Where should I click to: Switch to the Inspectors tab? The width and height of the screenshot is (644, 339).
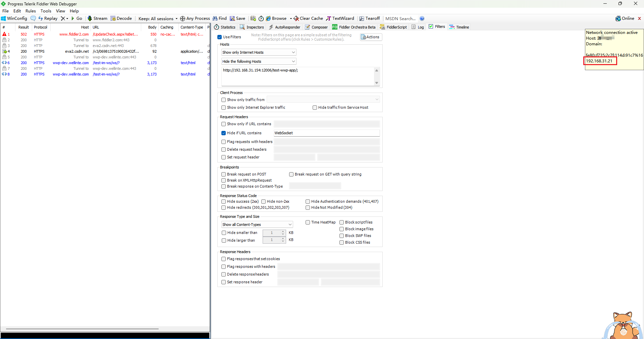(252, 27)
